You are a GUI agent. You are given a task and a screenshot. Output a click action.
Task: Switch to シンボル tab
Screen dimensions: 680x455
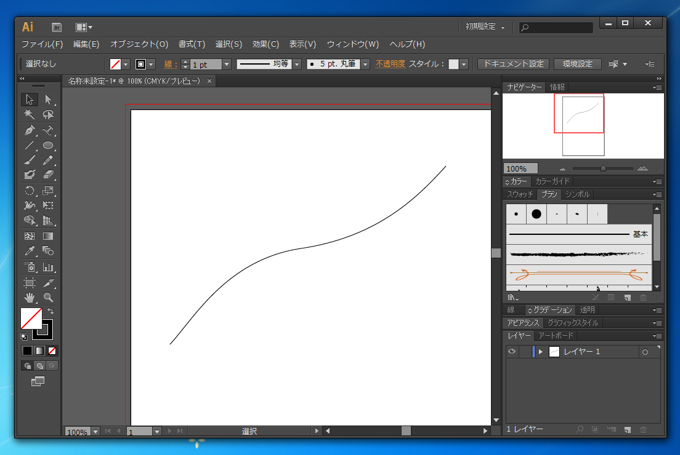(578, 194)
